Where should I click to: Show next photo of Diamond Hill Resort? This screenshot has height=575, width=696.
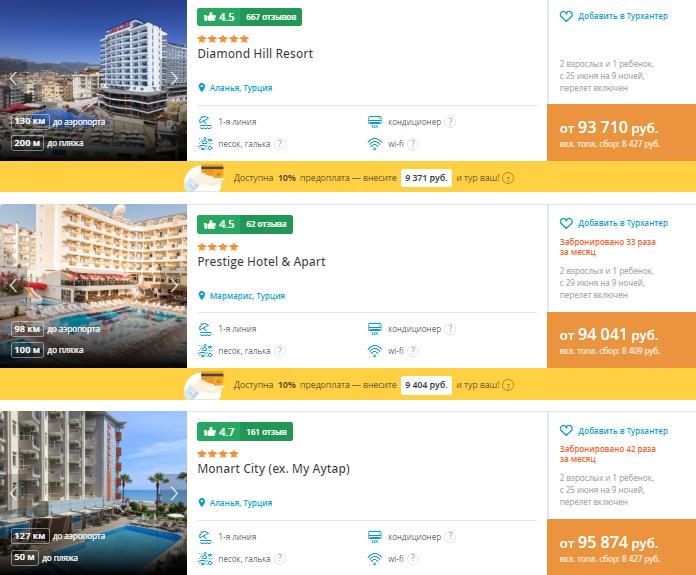[174, 78]
